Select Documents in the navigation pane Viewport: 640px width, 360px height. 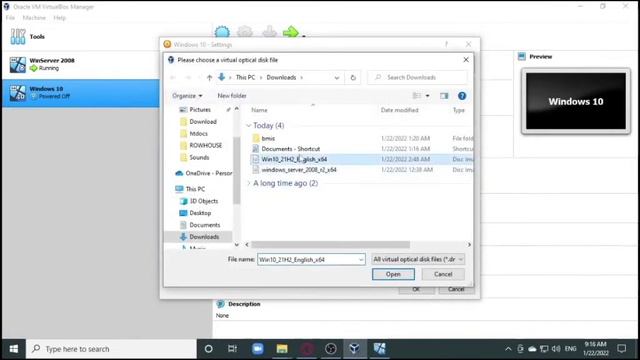(204, 225)
